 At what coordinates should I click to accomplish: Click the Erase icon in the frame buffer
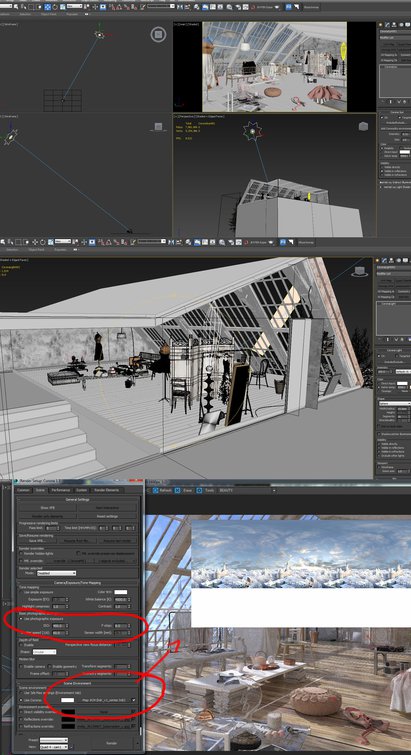pyautogui.click(x=177, y=490)
